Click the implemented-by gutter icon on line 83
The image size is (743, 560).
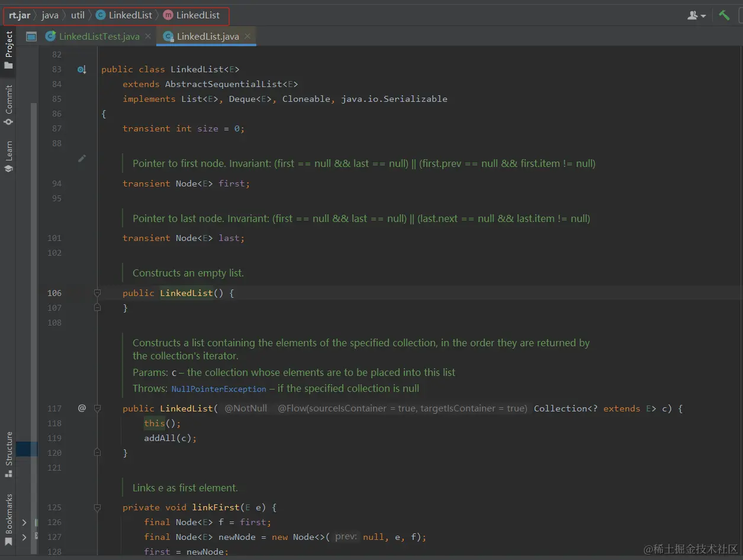(82, 70)
